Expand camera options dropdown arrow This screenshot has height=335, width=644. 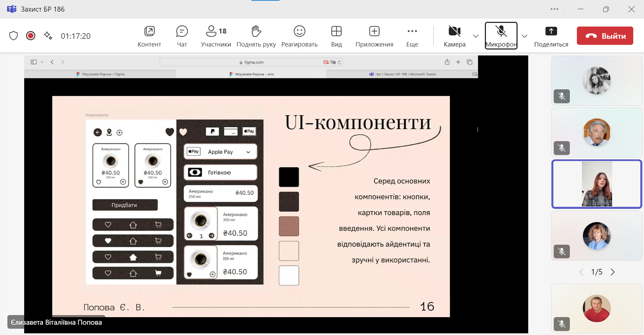pyautogui.click(x=476, y=36)
